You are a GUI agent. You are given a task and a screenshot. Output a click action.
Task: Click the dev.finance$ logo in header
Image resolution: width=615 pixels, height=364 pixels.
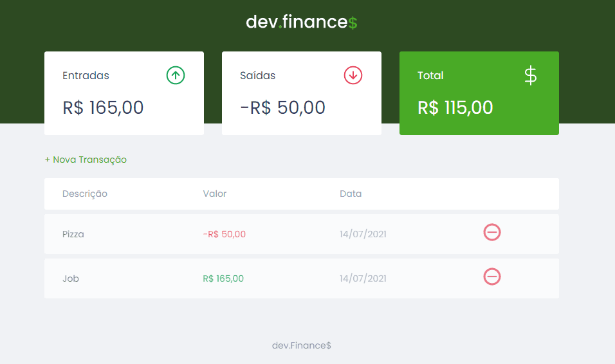tap(301, 22)
